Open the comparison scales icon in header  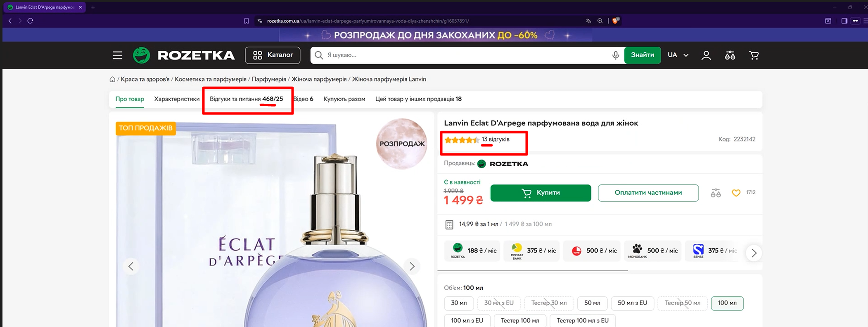730,55
